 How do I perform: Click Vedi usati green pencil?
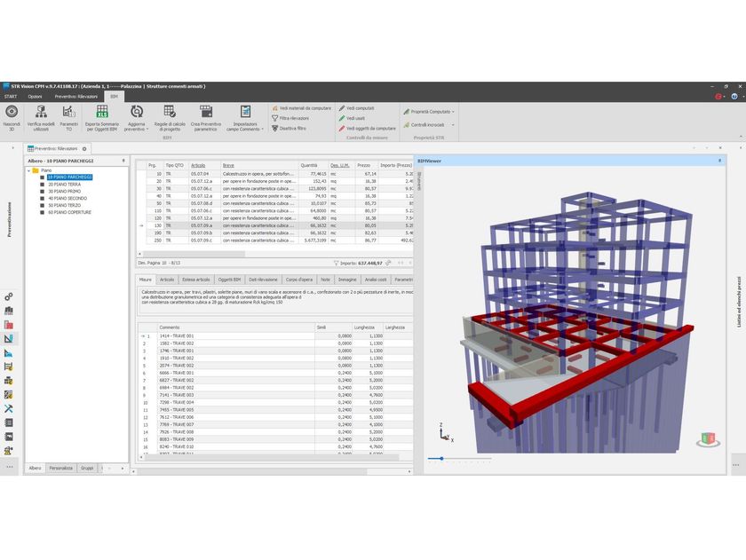coord(342,118)
